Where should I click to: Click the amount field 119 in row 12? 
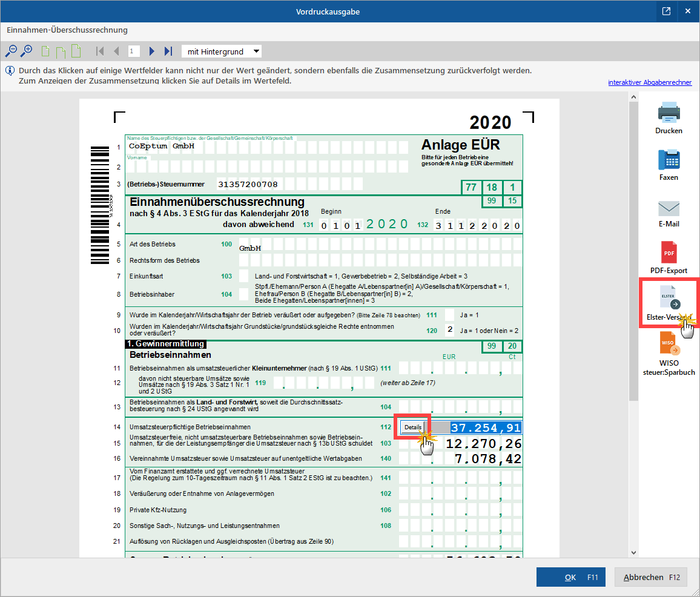click(x=324, y=383)
